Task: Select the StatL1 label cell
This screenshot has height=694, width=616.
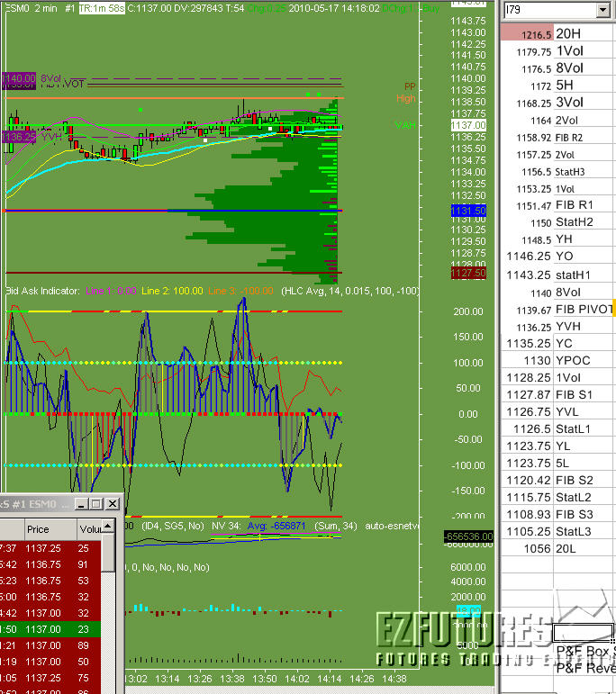Action: (x=584, y=428)
